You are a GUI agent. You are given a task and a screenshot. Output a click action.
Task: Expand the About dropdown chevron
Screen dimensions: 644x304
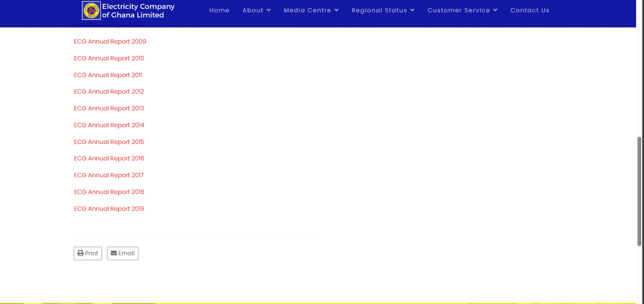tap(269, 10)
